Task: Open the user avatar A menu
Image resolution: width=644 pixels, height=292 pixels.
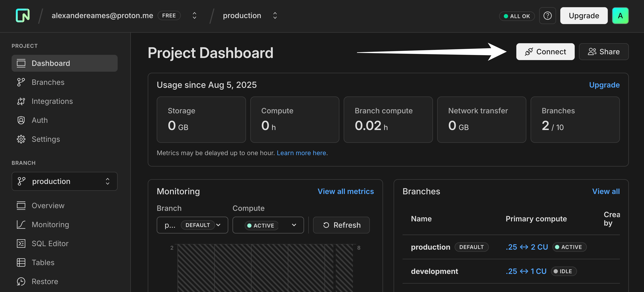Action: (x=620, y=16)
